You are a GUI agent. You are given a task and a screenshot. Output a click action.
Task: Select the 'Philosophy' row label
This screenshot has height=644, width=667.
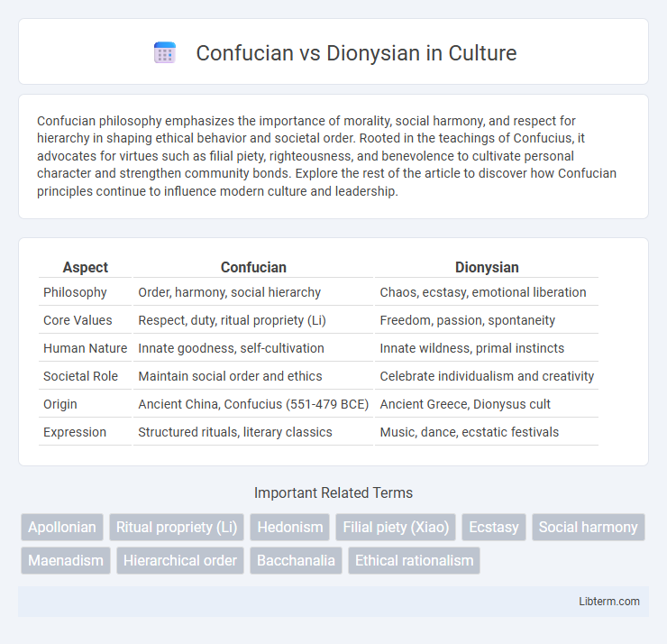[x=75, y=292]
